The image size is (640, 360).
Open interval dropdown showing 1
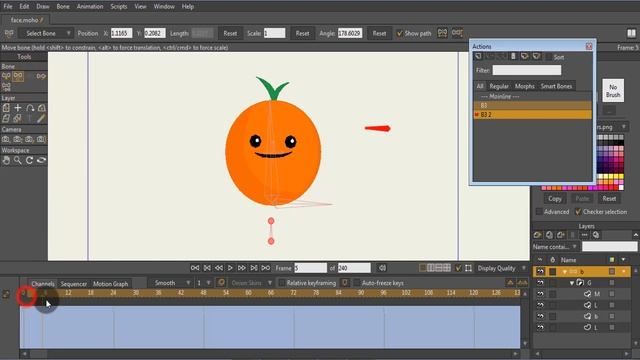pos(204,283)
